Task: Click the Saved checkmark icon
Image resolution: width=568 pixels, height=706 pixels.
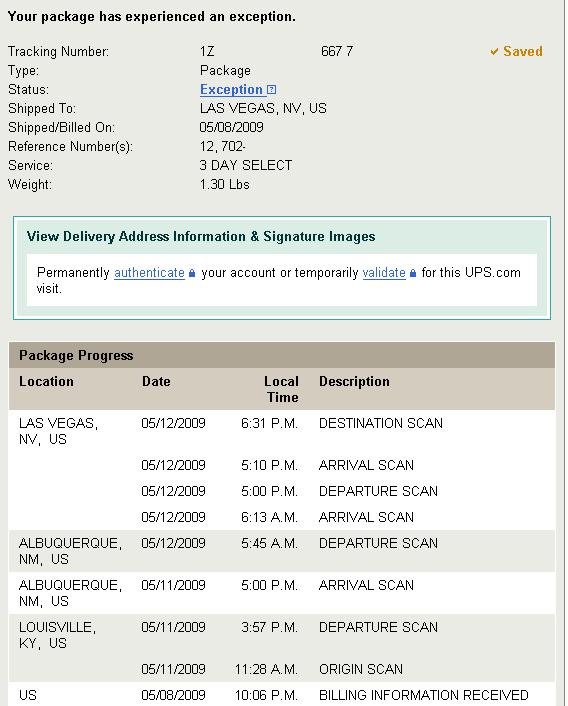Action: coord(494,52)
